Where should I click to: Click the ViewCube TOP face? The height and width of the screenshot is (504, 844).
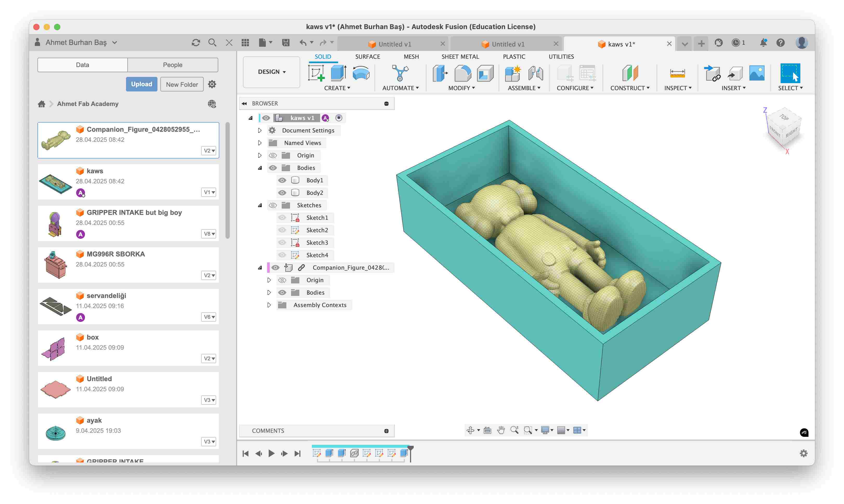tap(784, 117)
